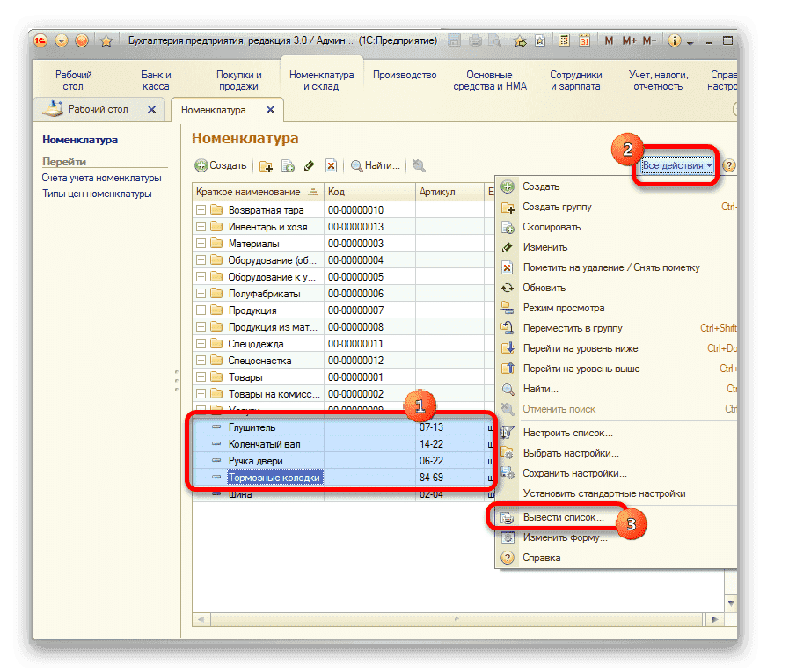
Task: Open the calculator icon in title bar
Action: (564, 40)
